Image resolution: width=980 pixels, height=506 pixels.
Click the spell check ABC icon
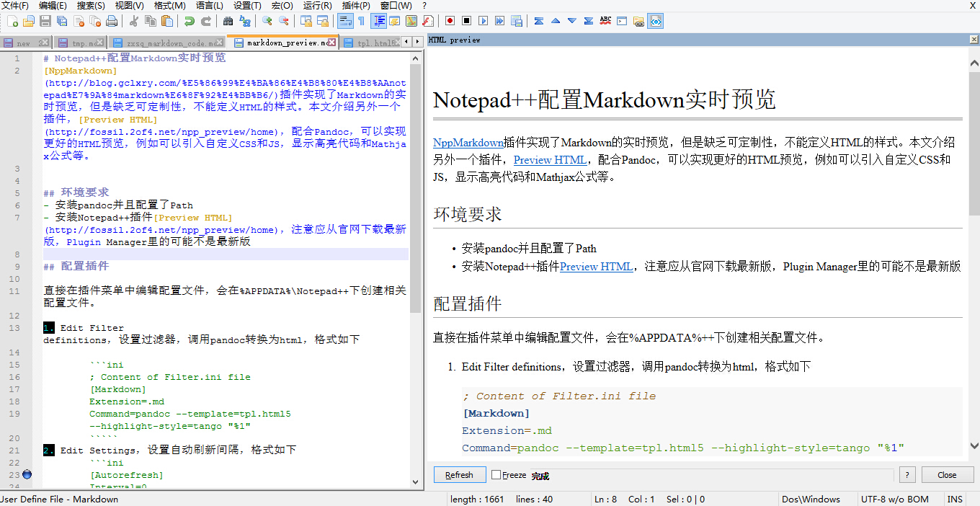tap(605, 21)
